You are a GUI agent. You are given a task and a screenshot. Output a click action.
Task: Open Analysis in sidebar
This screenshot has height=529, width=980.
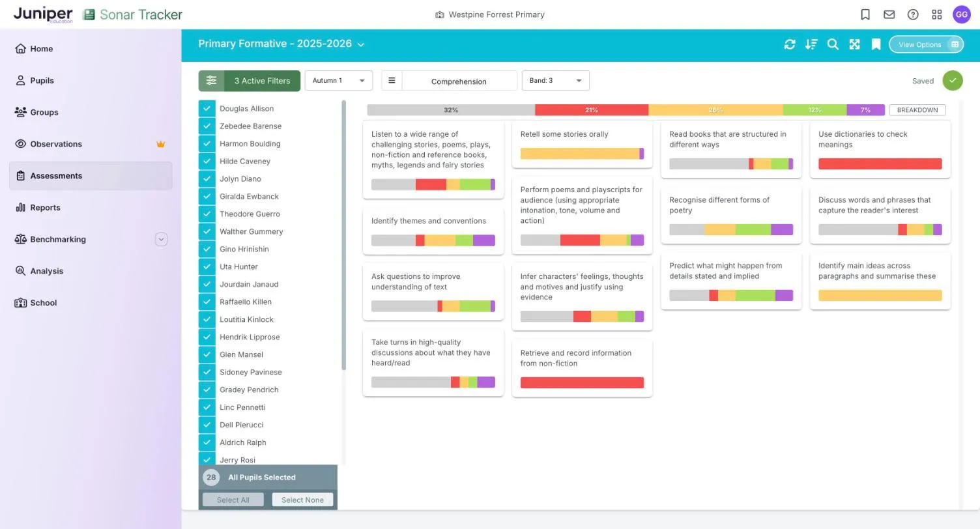91,271
